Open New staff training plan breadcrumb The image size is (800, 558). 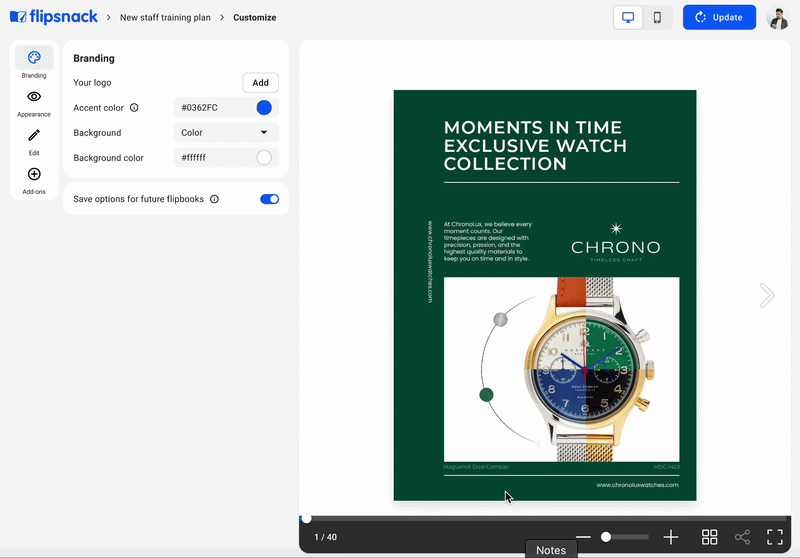[165, 17]
